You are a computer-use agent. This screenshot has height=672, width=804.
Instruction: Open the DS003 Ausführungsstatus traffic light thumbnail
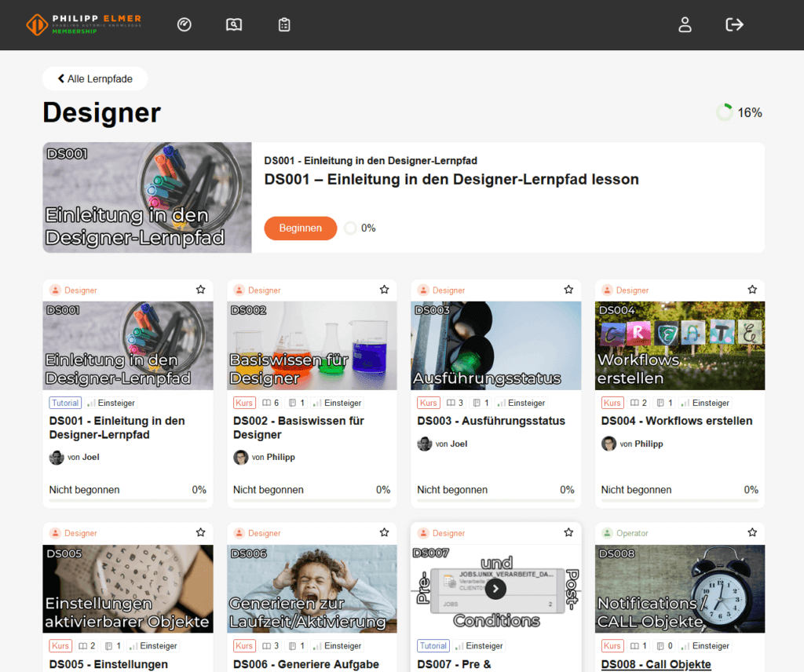(495, 345)
